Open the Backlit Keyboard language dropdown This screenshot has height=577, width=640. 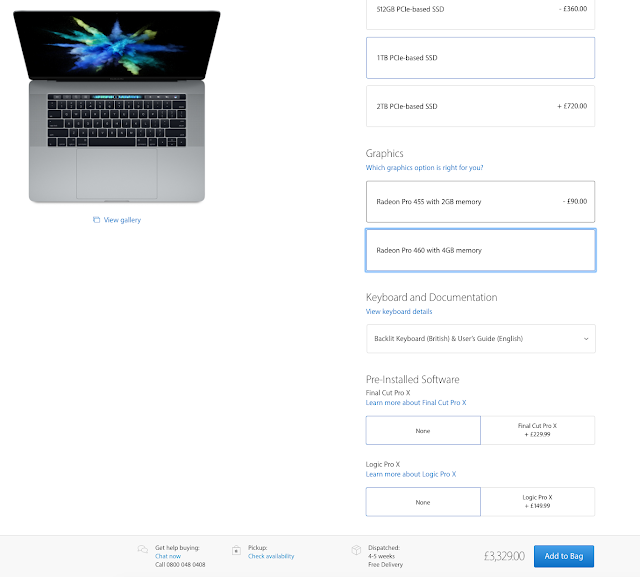click(480, 339)
